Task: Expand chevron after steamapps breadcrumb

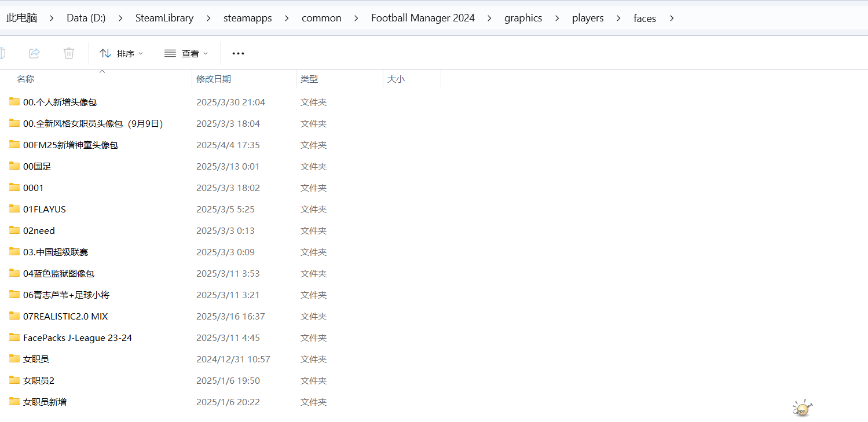Action: pyautogui.click(x=287, y=18)
